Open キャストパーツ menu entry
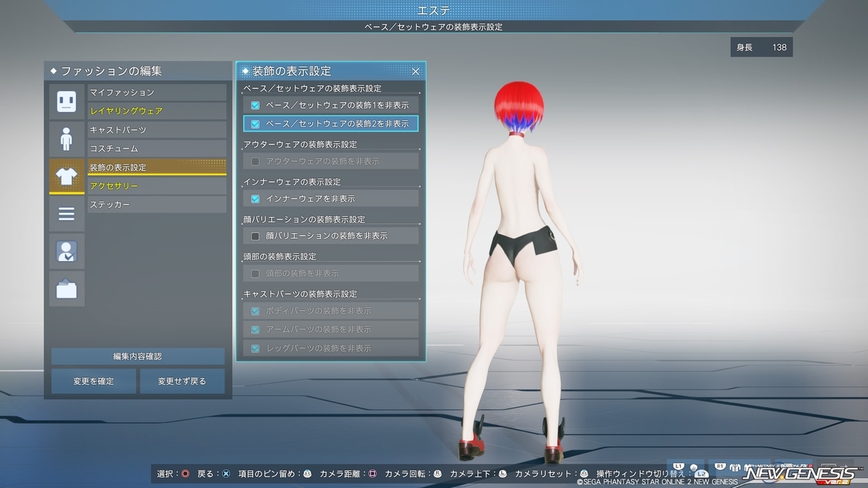This screenshot has width=868, height=488. pyautogui.click(x=157, y=130)
